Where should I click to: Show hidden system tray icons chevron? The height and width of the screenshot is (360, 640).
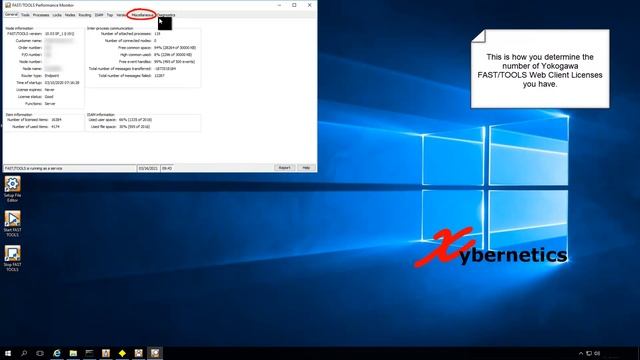[x=581, y=353]
